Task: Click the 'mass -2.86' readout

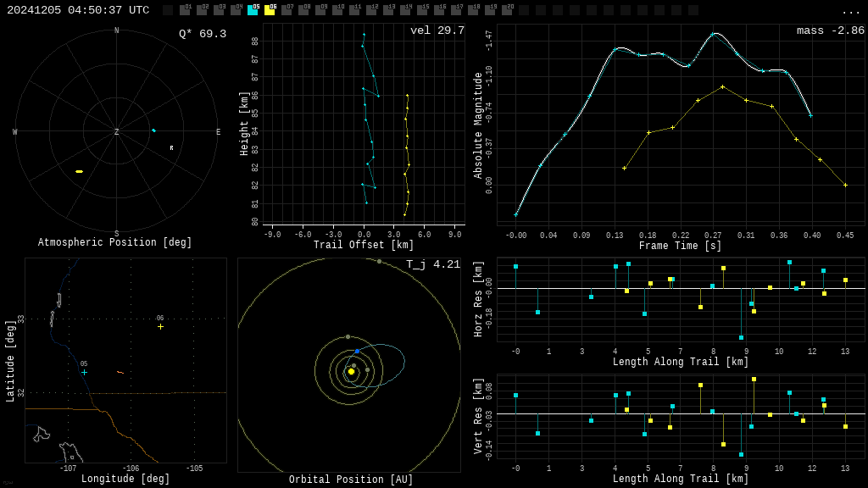Action: point(830,30)
